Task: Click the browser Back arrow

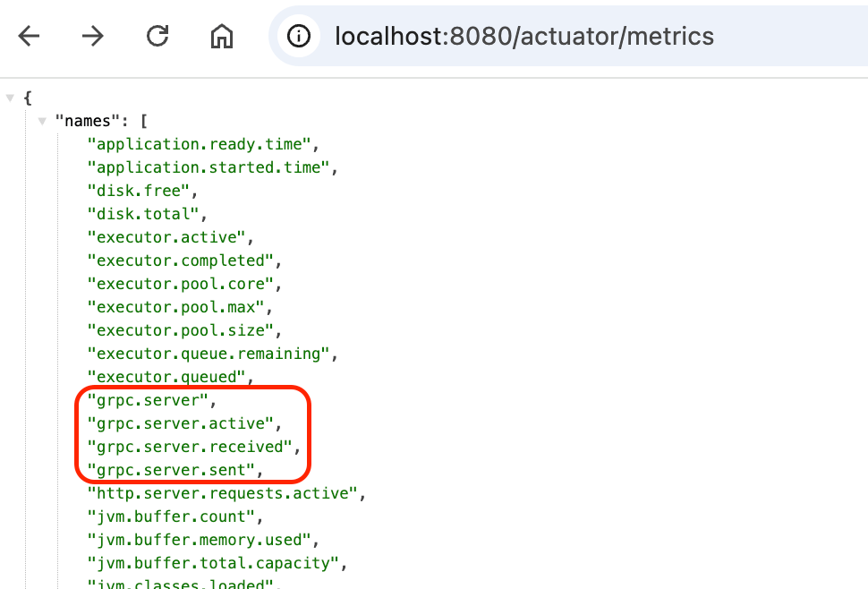Action: click(x=30, y=36)
